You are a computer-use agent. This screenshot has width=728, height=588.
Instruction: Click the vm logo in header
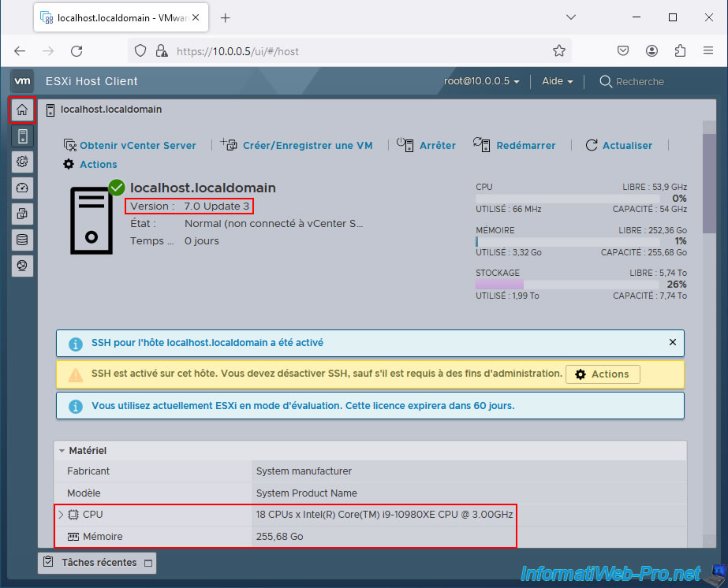click(22, 81)
